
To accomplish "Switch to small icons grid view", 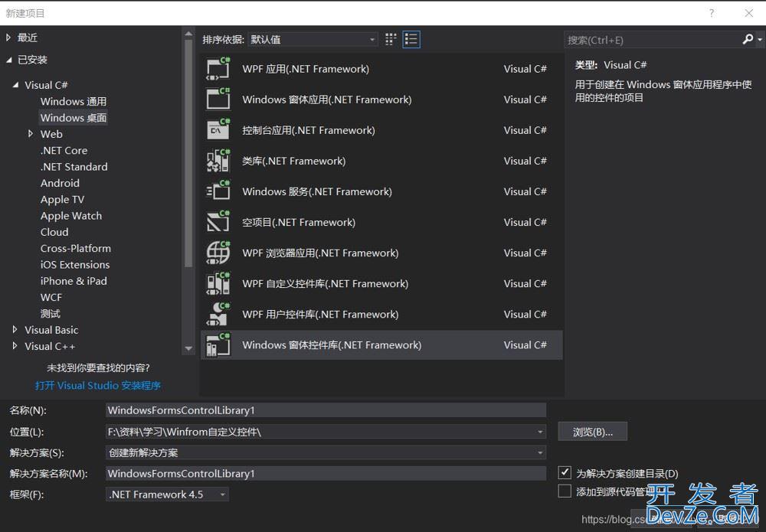I will [x=391, y=40].
